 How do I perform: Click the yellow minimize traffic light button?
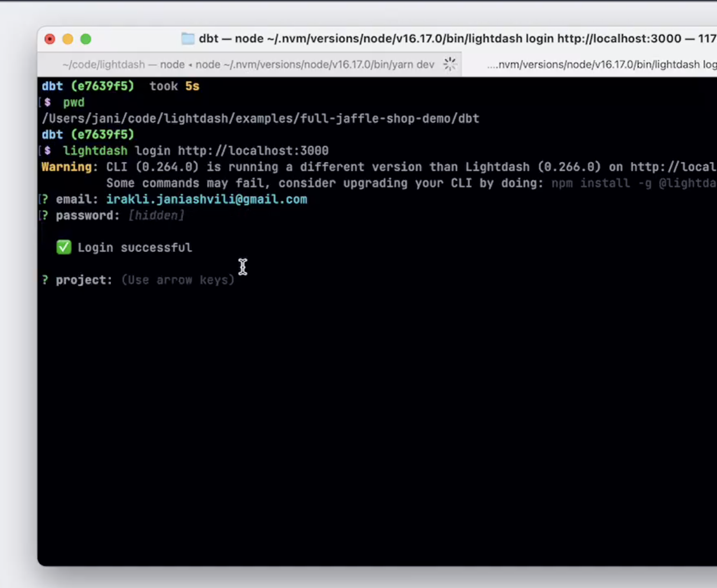click(67, 39)
